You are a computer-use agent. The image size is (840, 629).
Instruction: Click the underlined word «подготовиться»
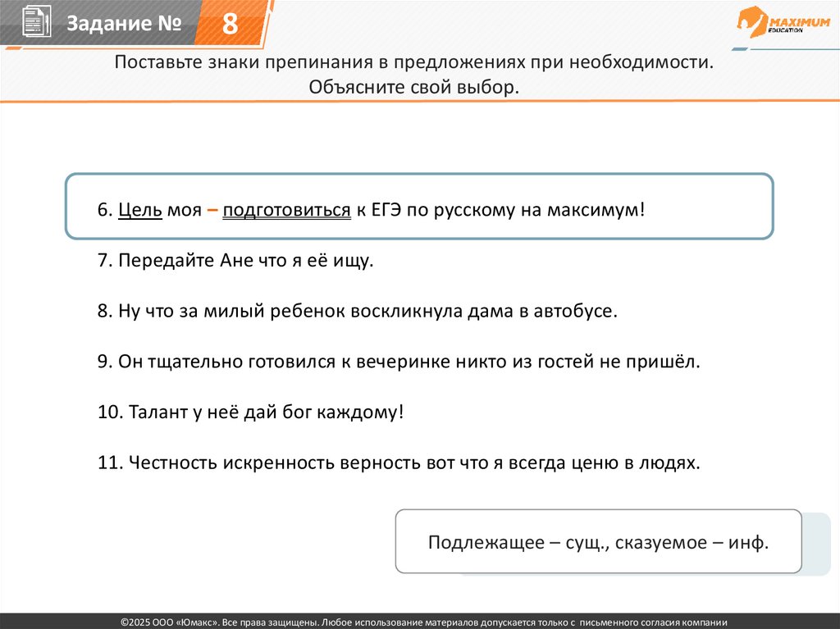tap(286, 211)
